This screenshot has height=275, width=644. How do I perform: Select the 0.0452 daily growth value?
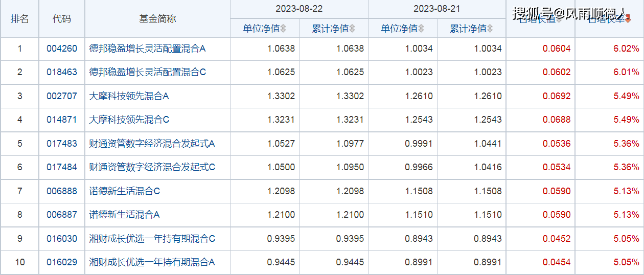(x=557, y=239)
